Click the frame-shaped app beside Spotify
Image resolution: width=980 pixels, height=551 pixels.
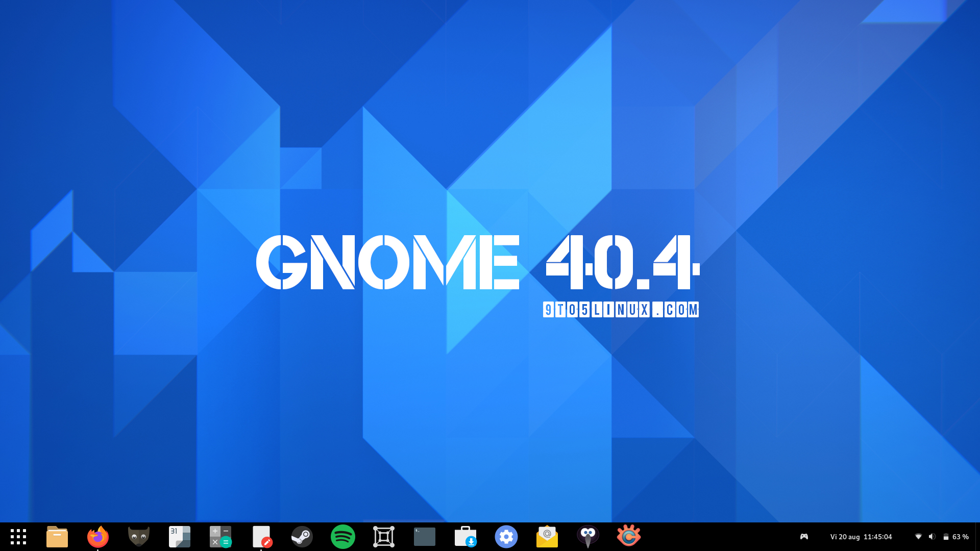tap(383, 537)
